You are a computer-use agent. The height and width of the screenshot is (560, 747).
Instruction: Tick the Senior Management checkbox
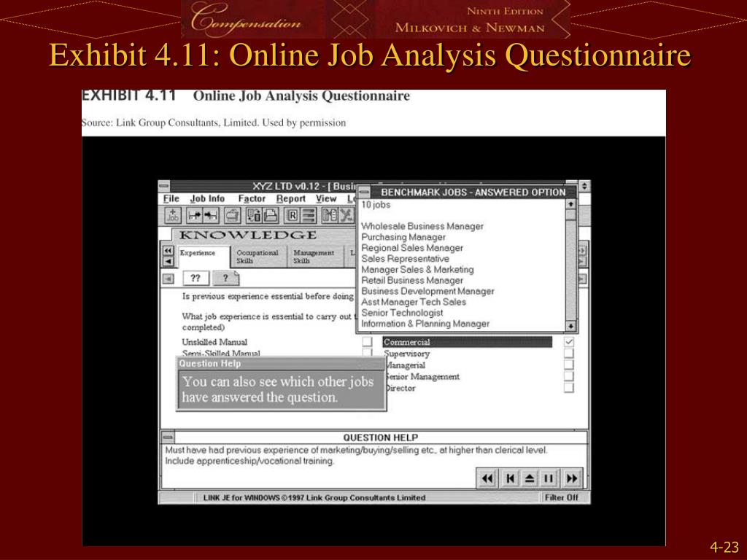pyautogui.click(x=569, y=376)
